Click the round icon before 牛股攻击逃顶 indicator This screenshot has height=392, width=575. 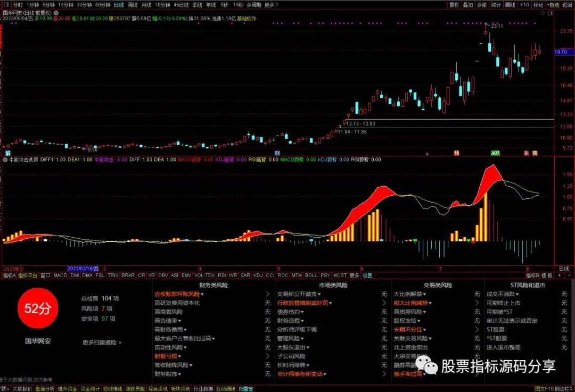tap(5, 160)
